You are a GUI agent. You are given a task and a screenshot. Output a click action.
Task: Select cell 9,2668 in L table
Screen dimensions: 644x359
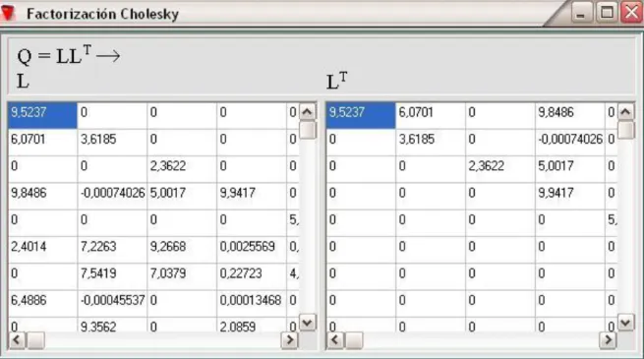[182, 249]
